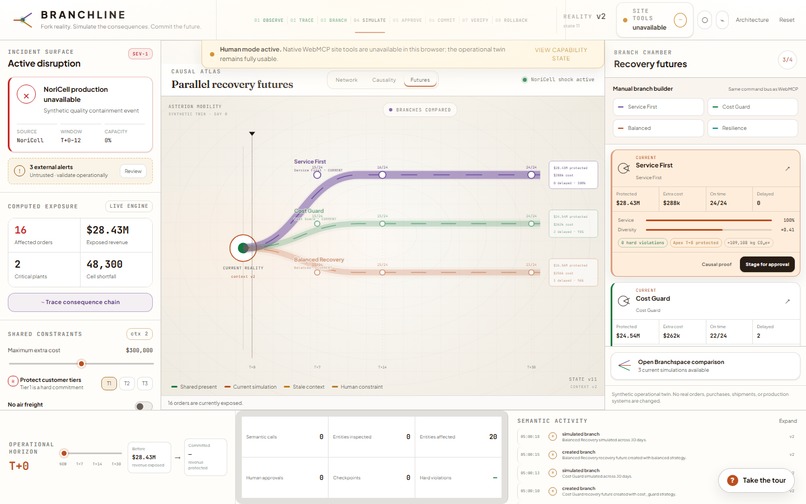Click the 05:00:13 simulated branch activity icon
The image size is (806, 504).
coord(553,473)
